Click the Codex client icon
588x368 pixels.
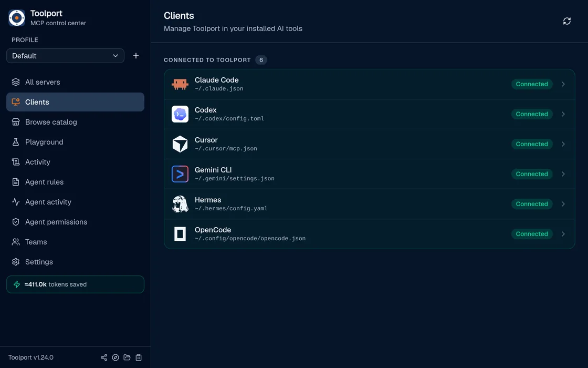tap(180, 114)
